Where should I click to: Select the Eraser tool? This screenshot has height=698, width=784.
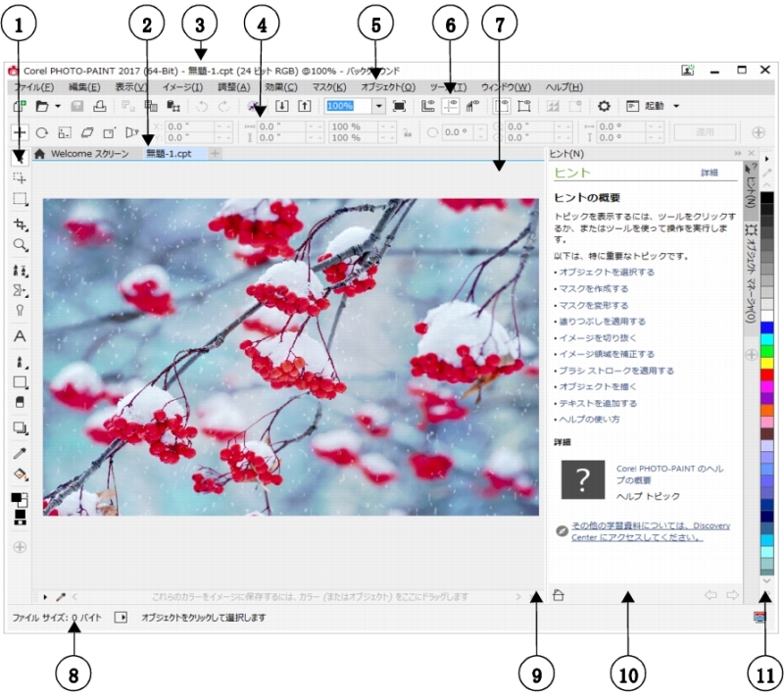click(20, 402)
